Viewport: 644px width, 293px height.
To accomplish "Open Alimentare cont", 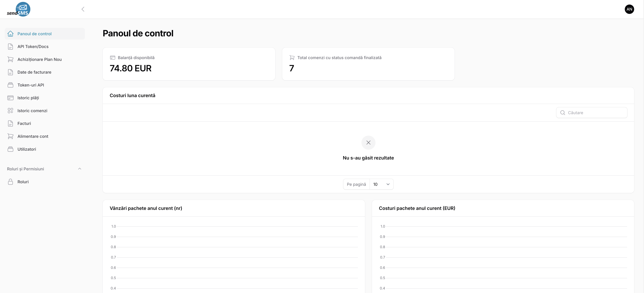I will 45,136.
